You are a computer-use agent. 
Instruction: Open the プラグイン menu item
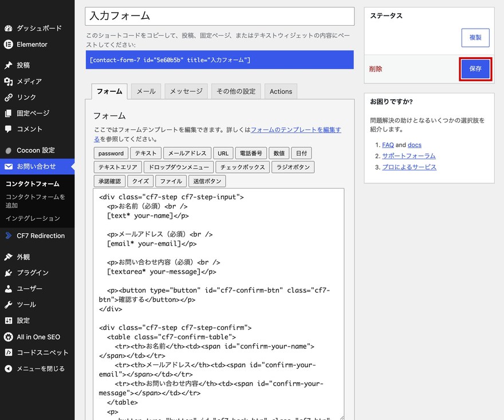click(x=37, y=273)
